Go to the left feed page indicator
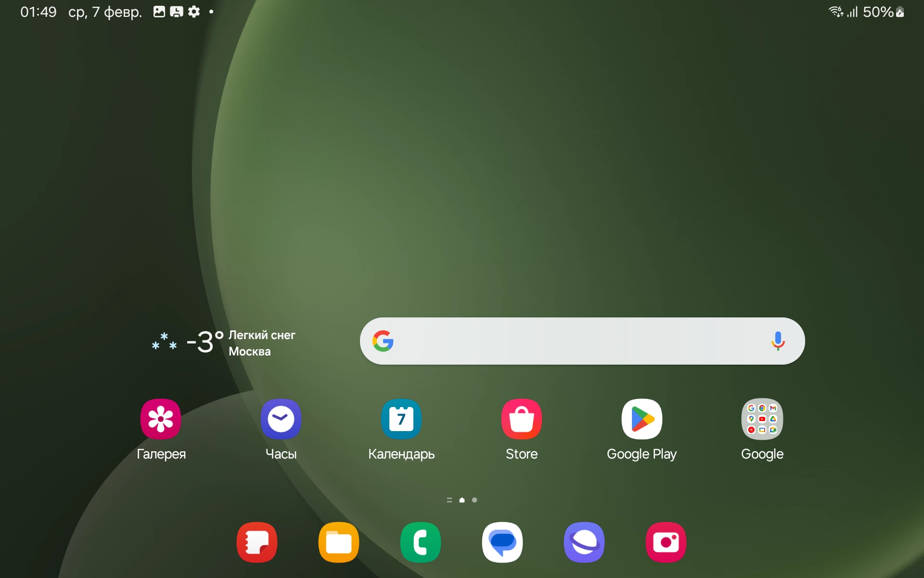 pyautogui.click(x=449, y=500)
